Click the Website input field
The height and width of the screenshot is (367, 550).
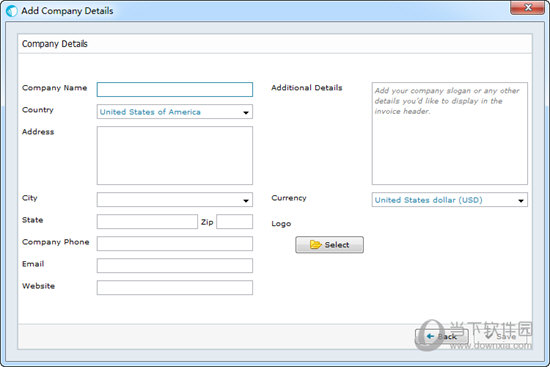point(175,288)
